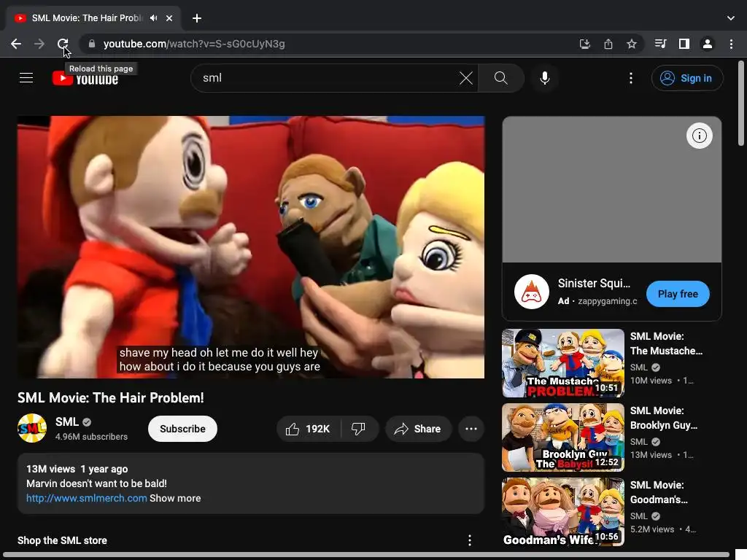Subscribe to the SML channel
The image size is (747, 560).
[182, 429]
